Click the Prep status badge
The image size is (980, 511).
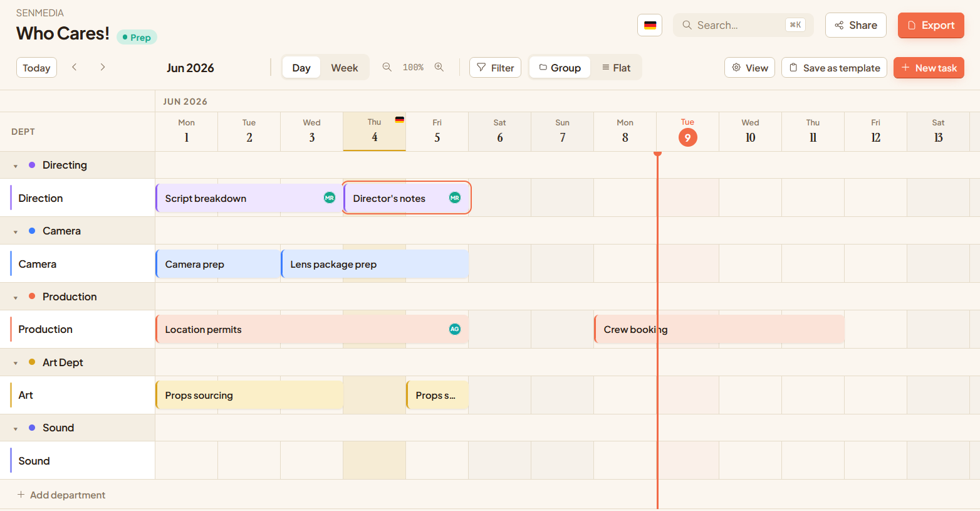click(x=137, y=37)
